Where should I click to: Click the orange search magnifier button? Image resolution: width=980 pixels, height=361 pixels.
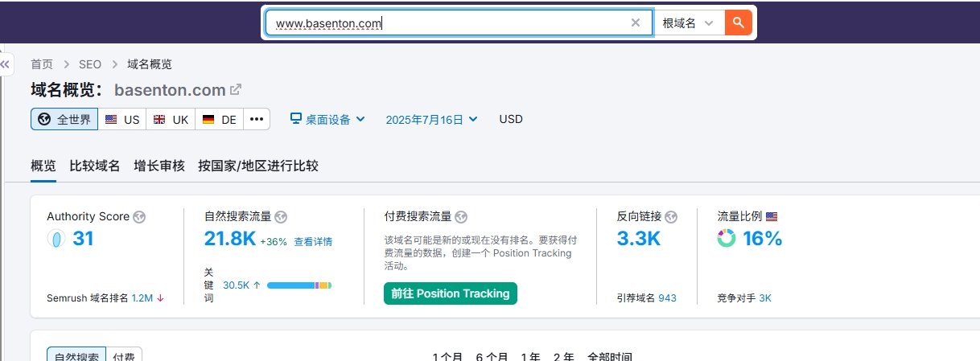(x=738, y=23)
